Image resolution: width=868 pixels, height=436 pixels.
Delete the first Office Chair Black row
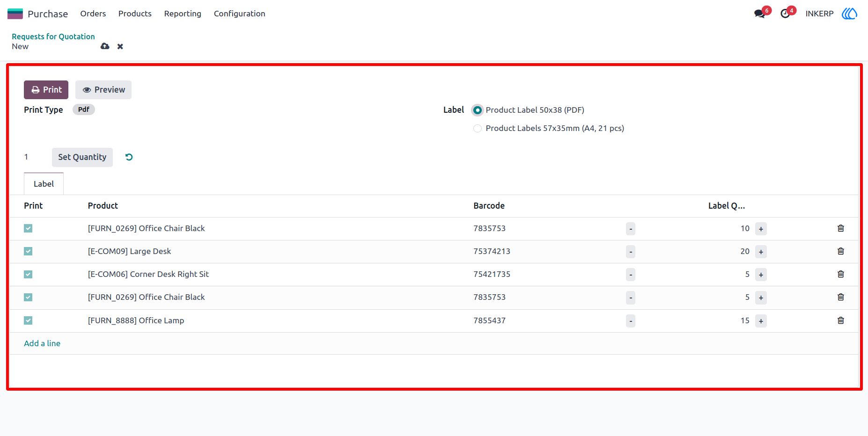click(x=841, y=228)
